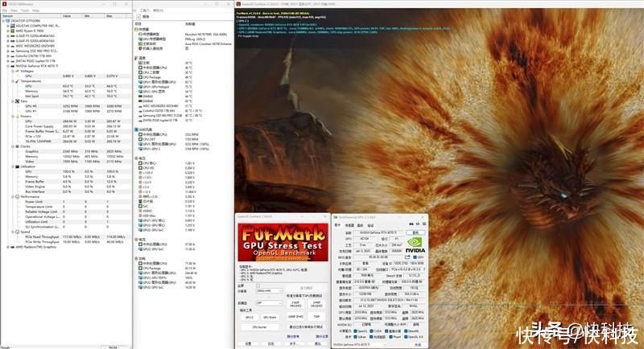This screenshot has height=349, width=644.
Task: Open the File menu in HWMonitor
Action: click(5, 10)
